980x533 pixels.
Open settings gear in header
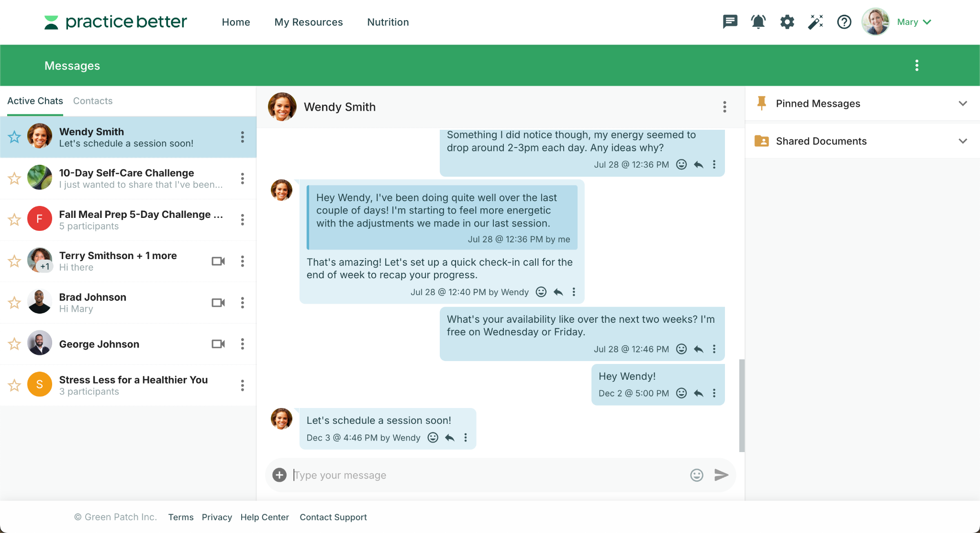coord(787,22)
